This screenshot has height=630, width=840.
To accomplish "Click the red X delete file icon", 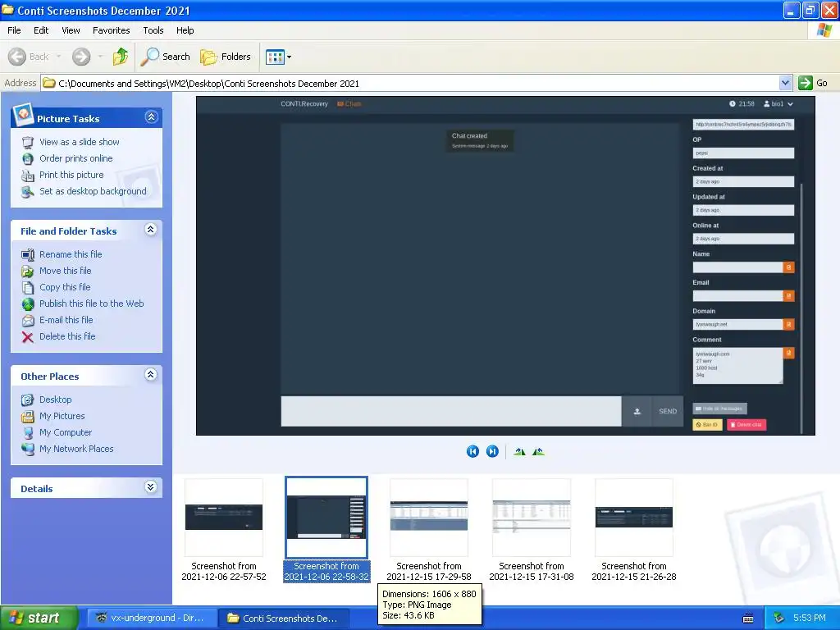I will click(28, 337).
